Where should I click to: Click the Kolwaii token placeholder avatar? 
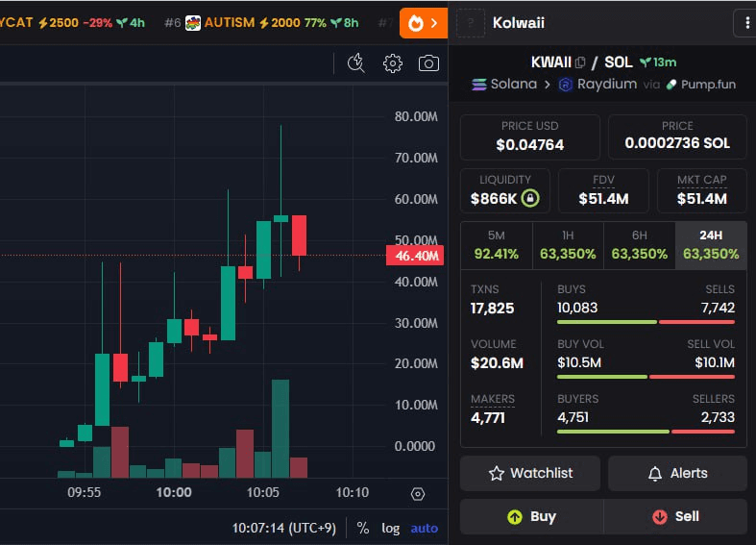point(471,23)
